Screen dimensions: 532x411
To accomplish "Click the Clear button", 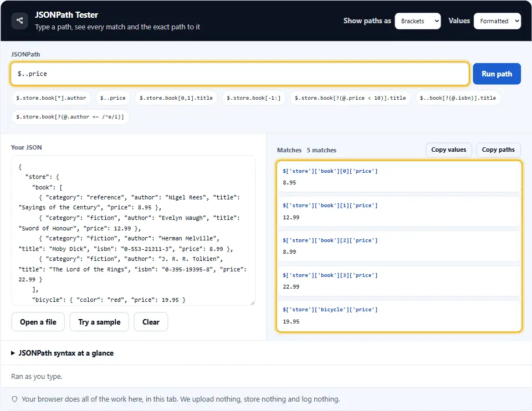I will 151,322.
